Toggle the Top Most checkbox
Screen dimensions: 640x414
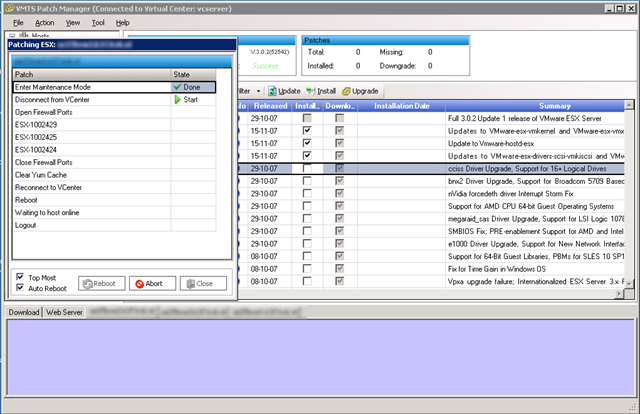point(22,276)
